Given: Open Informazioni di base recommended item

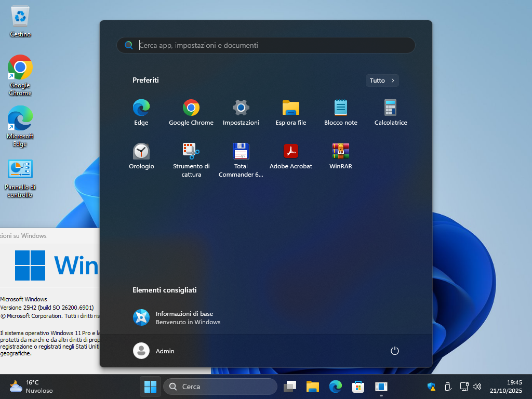Looking at the screenshot, I should point(177,317).
